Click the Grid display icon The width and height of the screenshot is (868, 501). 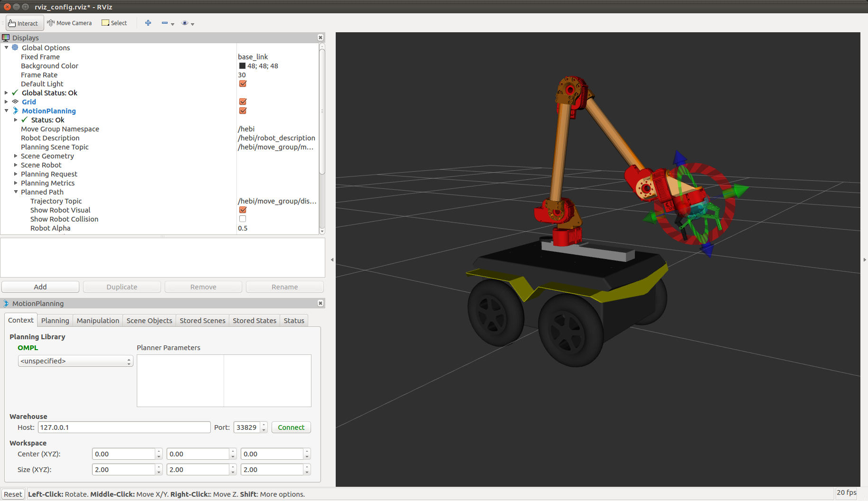click(15, 102)
